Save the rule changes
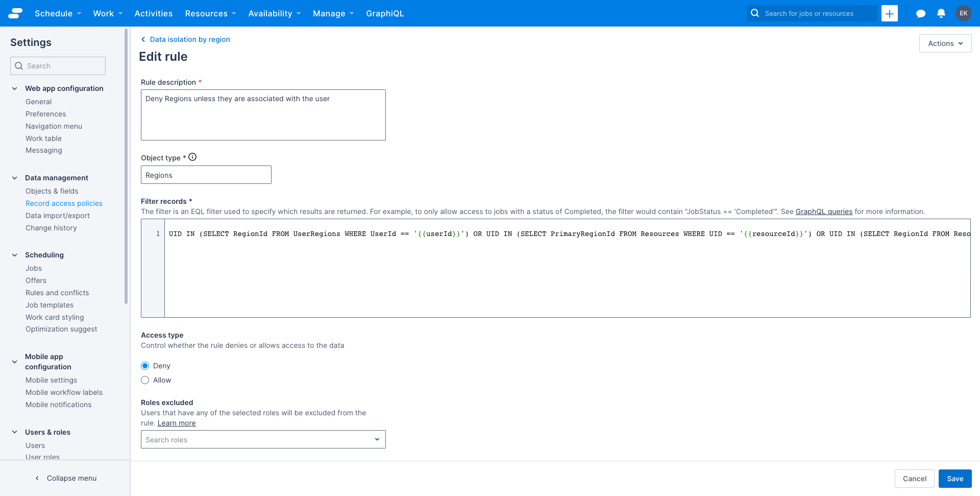 [x=954, y=479]
